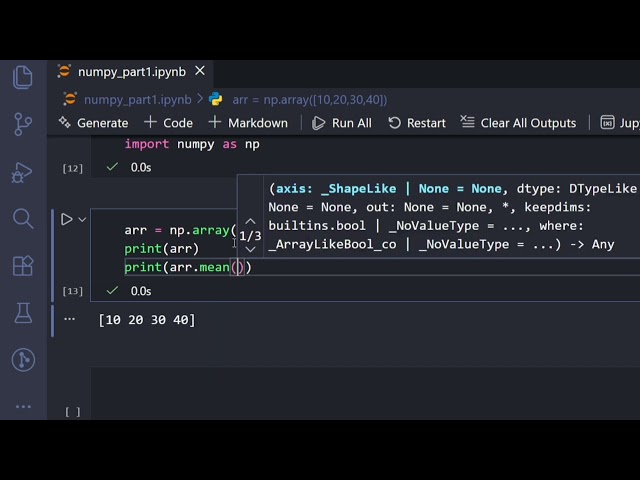Open the Git graph circular icon
The image size is (640, 480).
click(23, 360)
